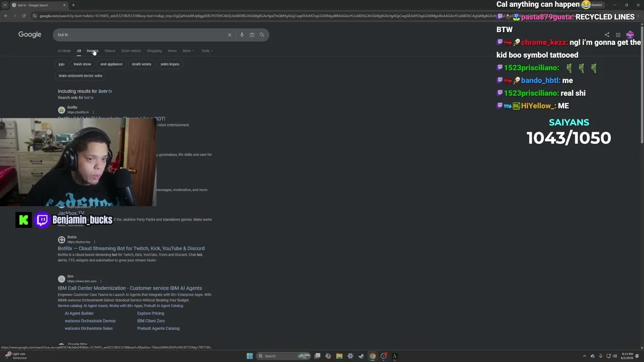Open the IBM result options menu
Viewport: 644px width, 362px height.
pos(101,281)
